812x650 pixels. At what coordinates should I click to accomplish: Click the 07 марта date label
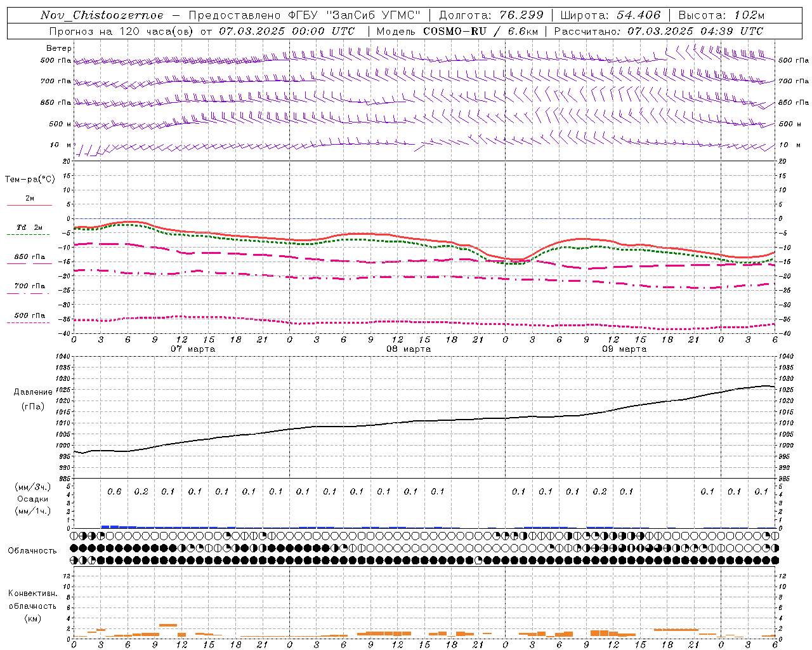193,349
